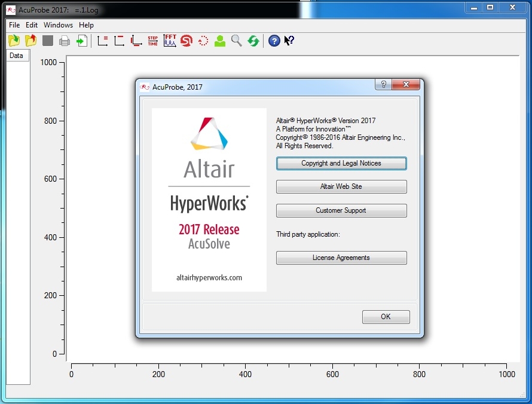The width and height of the screenshot is (532, 404).
Task: Click the Altair Web Site button
Action: (341, 186)
